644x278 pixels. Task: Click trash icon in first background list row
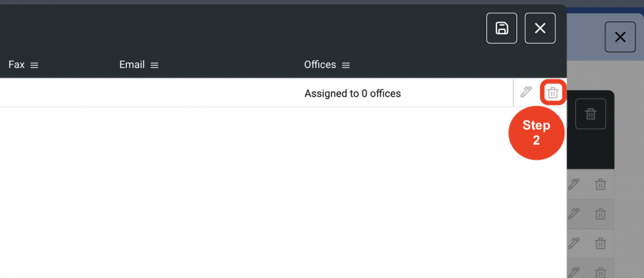coord(600,184)
